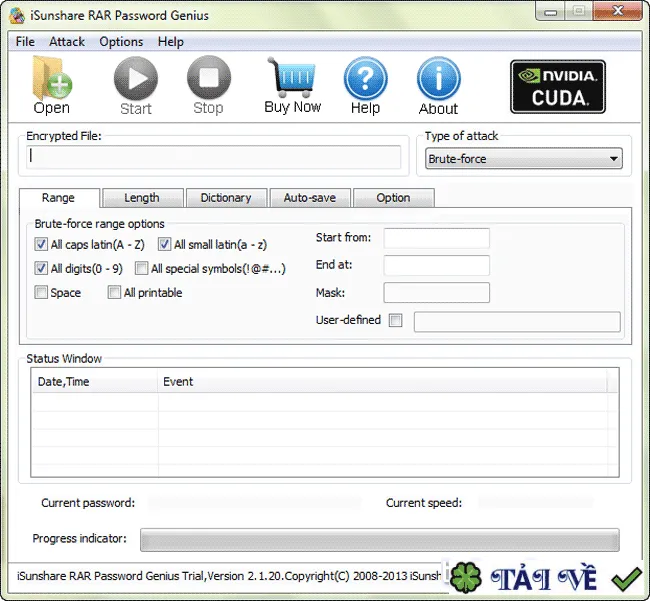The width and height of the screenshot is (650, 601).
Task: Switch to the Dictionary tab
Action: click(226, 198)
